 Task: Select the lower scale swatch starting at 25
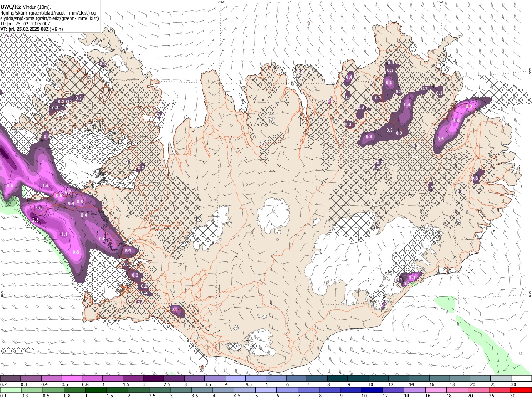(x=500, y=390)
